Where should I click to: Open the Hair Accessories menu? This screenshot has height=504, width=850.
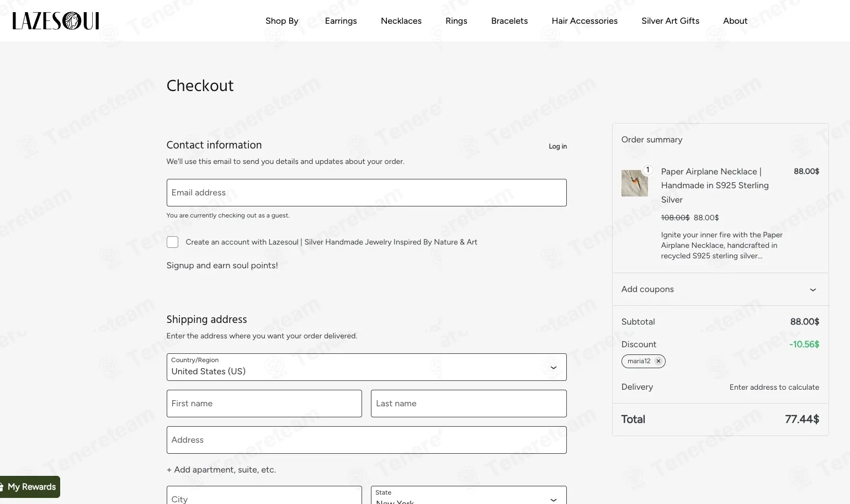point(585,21)
